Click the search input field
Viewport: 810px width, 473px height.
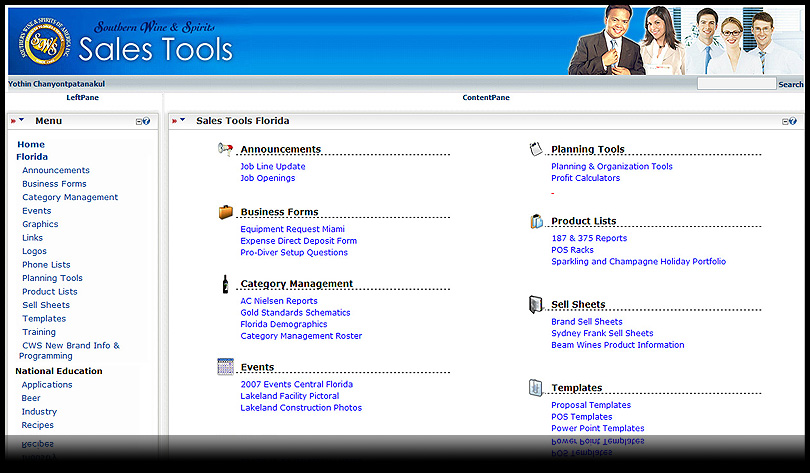736,84
